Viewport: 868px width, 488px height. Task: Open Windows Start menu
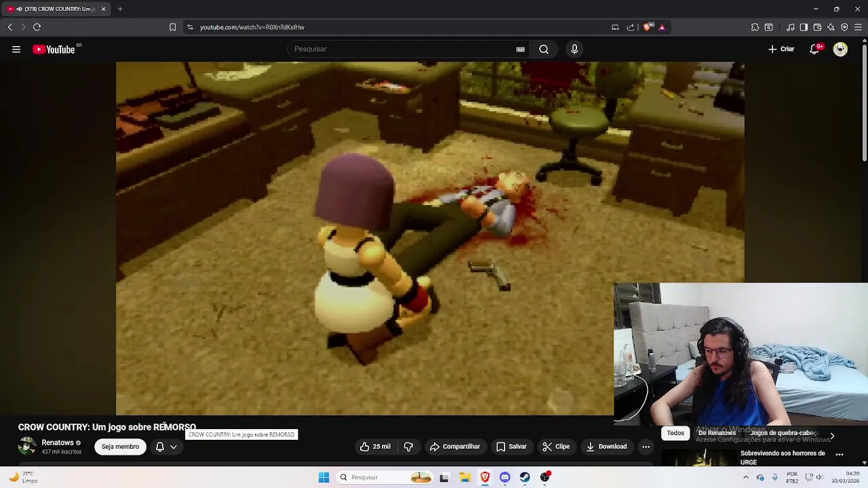coord(323,477)
